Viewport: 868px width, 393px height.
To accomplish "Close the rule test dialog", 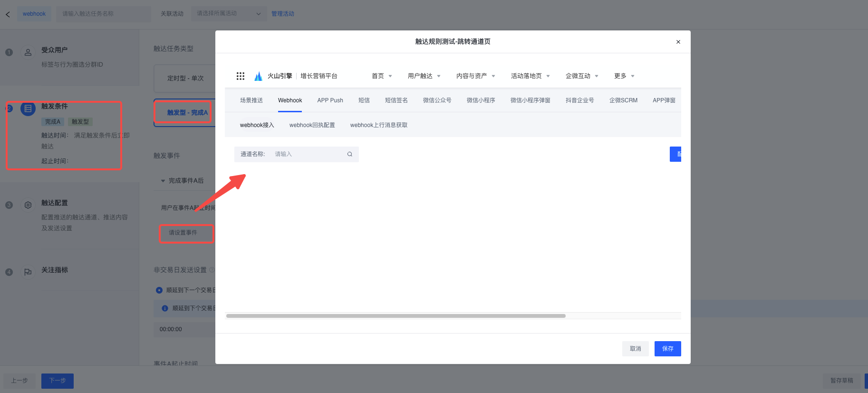I will tap(678, 42).
